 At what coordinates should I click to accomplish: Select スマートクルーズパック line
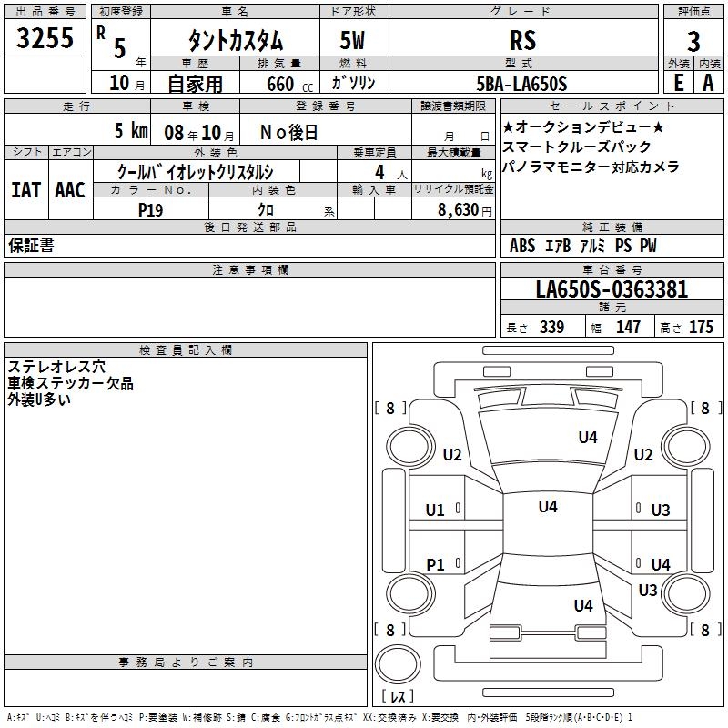577,147
